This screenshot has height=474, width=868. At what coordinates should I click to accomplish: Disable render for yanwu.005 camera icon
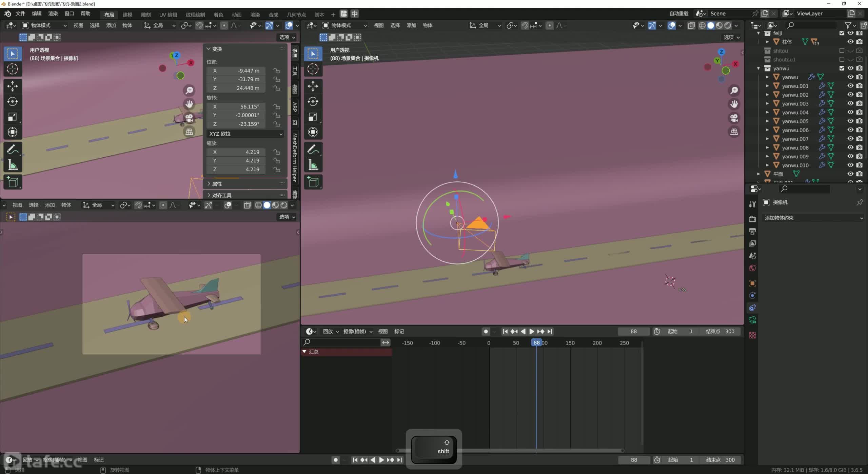click(x=860, y=121)
